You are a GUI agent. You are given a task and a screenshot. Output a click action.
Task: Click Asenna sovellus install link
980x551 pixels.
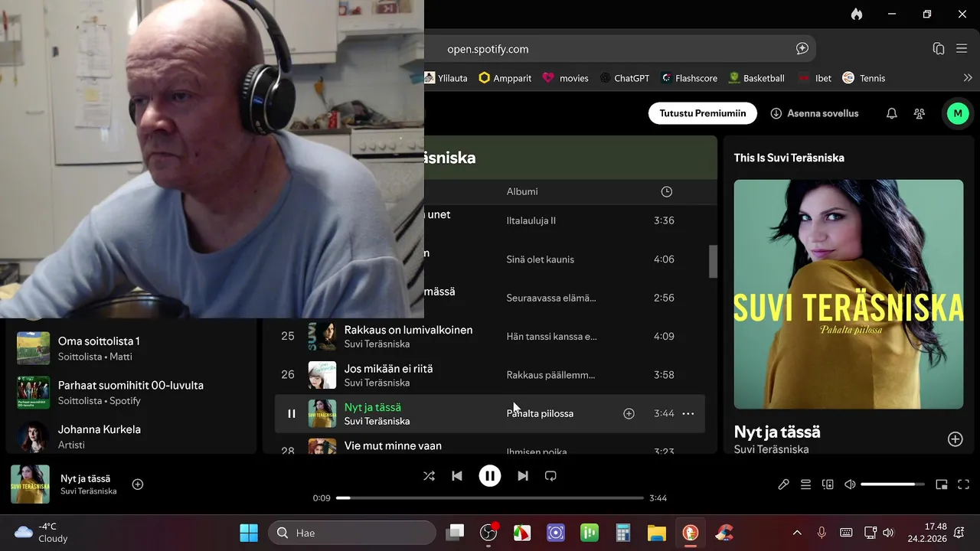pos(815,113)
